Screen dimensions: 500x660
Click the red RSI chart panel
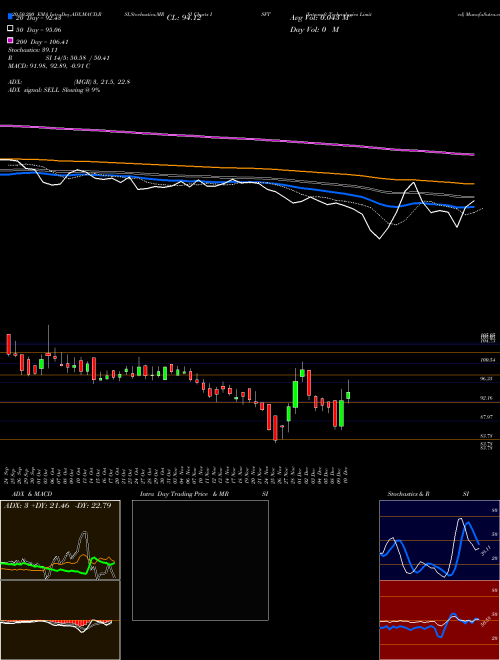click(x=439, y=620)
